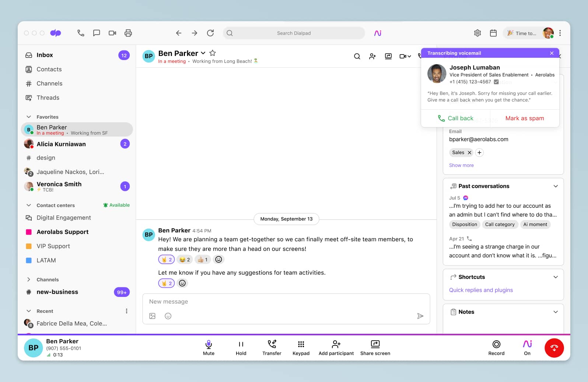The width and height of the screenshot is (588, 382).
Task: Open dropdown next to Ben Parker name
Action: (x=203, y=53)
